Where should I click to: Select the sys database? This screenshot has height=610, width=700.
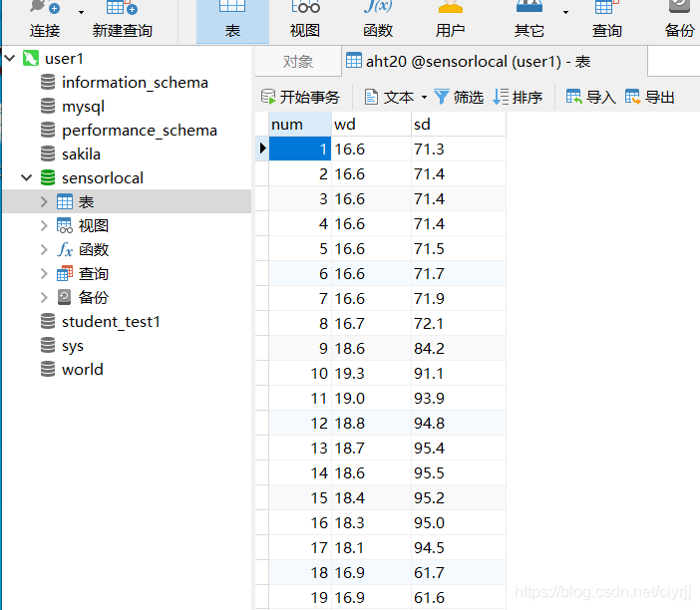coord(73,346)
